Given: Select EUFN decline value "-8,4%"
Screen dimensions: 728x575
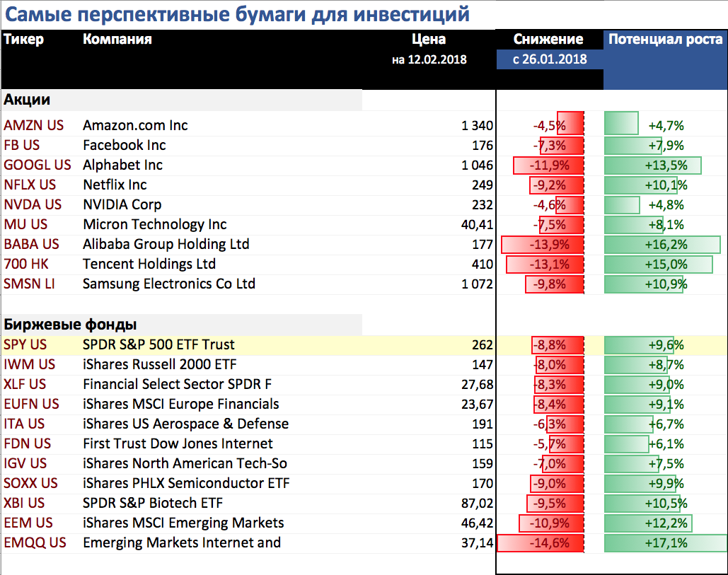Looking at the screenshot, I should click(x=549, y=405).
